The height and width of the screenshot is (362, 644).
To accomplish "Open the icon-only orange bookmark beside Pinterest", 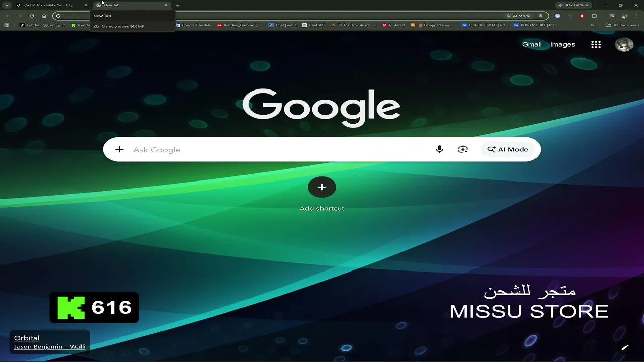I will (413, 25).
